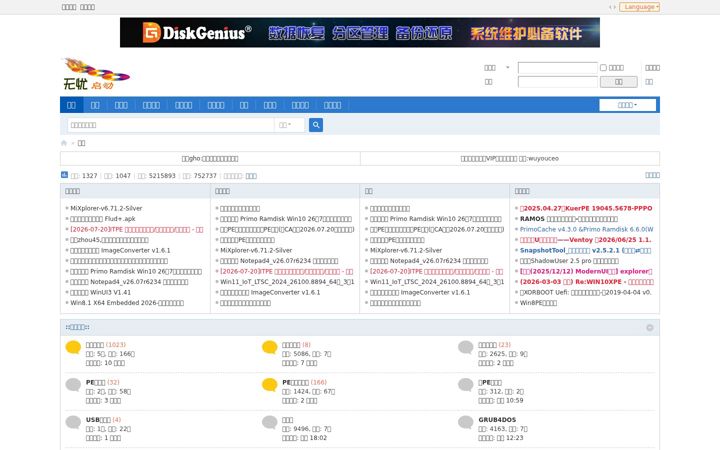Click the blue statistics chart icon beside 1327
720x450 pixels.
pos(64,175)
